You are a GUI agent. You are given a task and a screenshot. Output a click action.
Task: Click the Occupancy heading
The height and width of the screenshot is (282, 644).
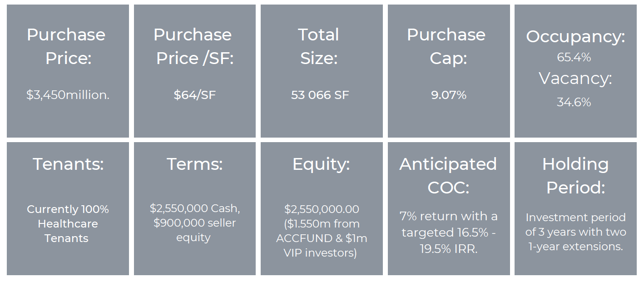pos(575,37)
